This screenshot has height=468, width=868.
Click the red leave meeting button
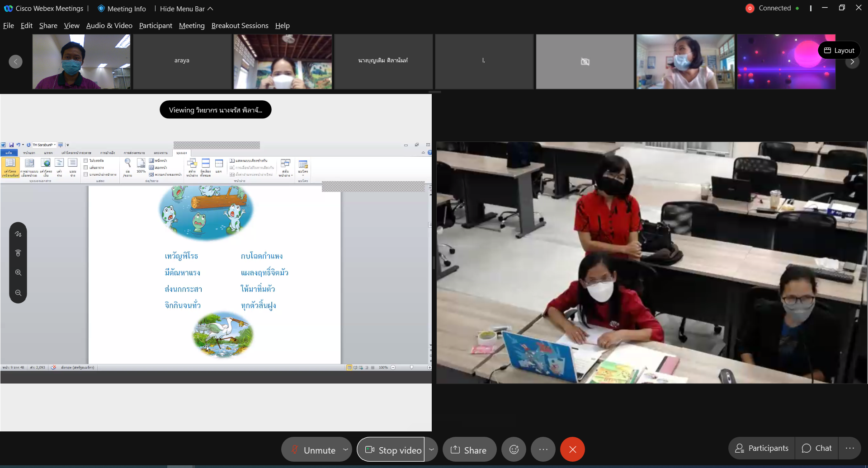(x=572, y=449)
